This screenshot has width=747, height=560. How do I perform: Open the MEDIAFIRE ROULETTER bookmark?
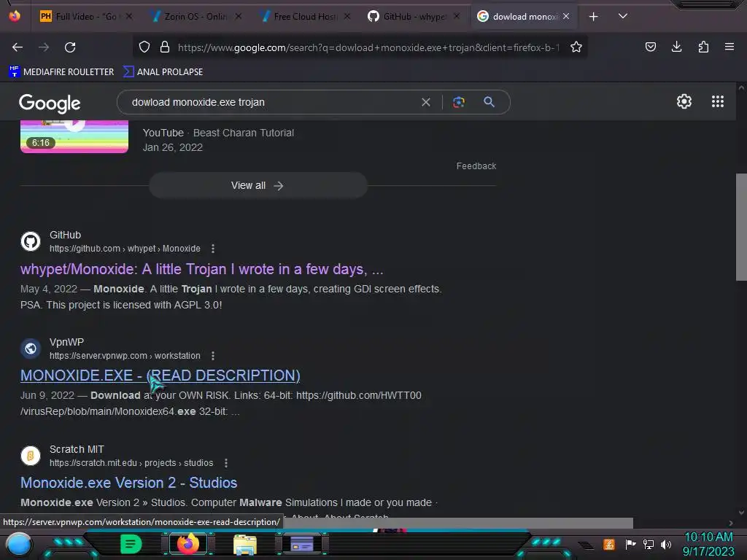61,72
